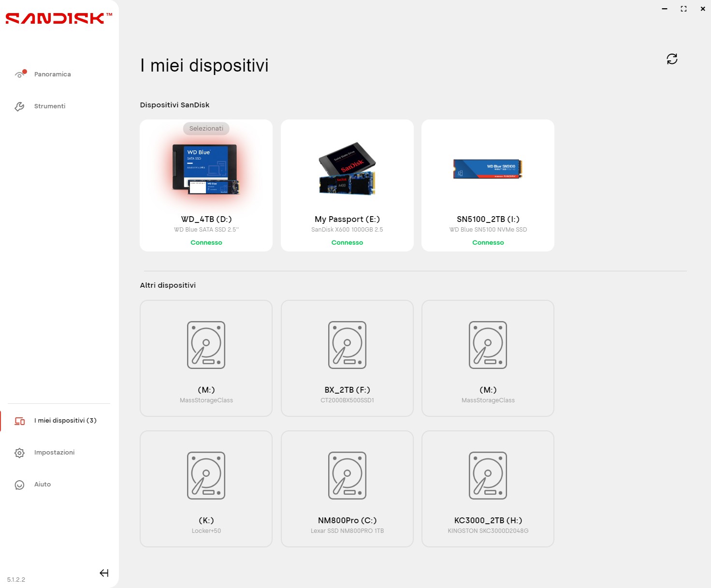Select the My Passport (E:) drive image
The height and width of the screenshot is (588, 711).
[x=347, y=169]
